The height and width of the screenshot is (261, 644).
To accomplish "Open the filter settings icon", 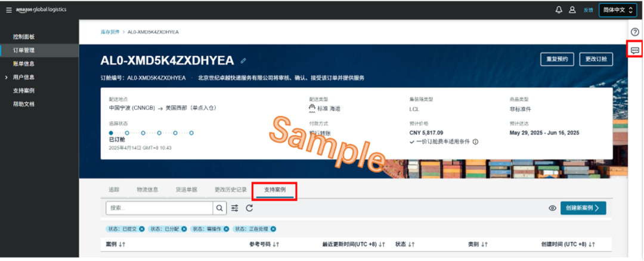I will [x=234, y=208].
